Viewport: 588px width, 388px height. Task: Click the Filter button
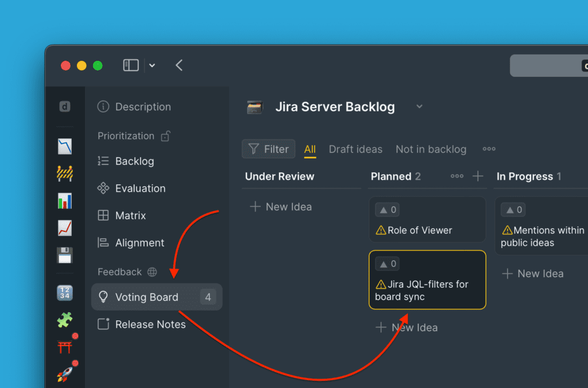269,149
